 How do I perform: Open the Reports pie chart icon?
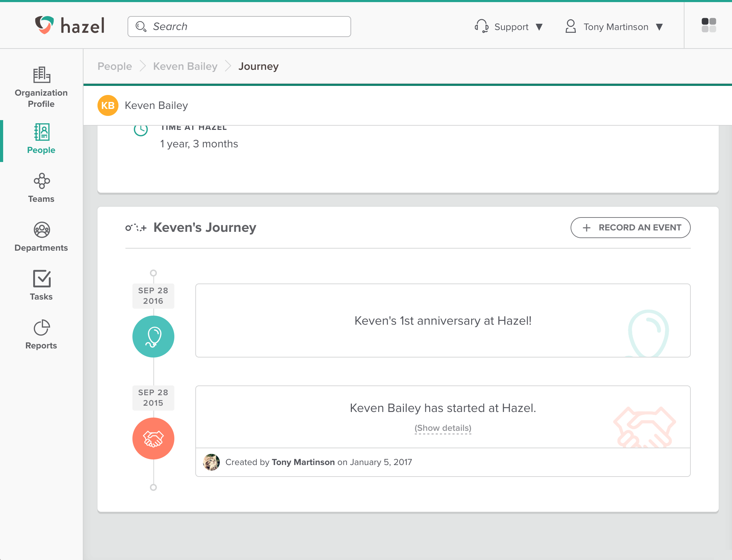click(x=42, y=327)
